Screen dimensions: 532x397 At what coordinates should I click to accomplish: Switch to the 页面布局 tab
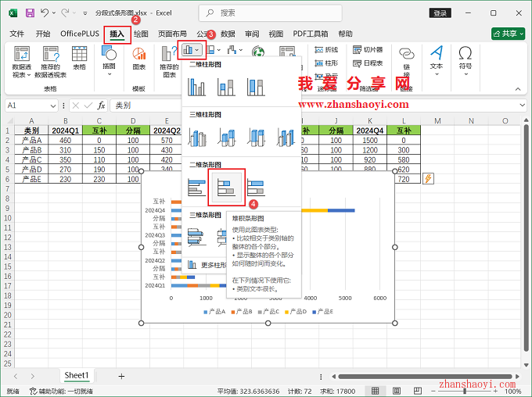[172, 34]
